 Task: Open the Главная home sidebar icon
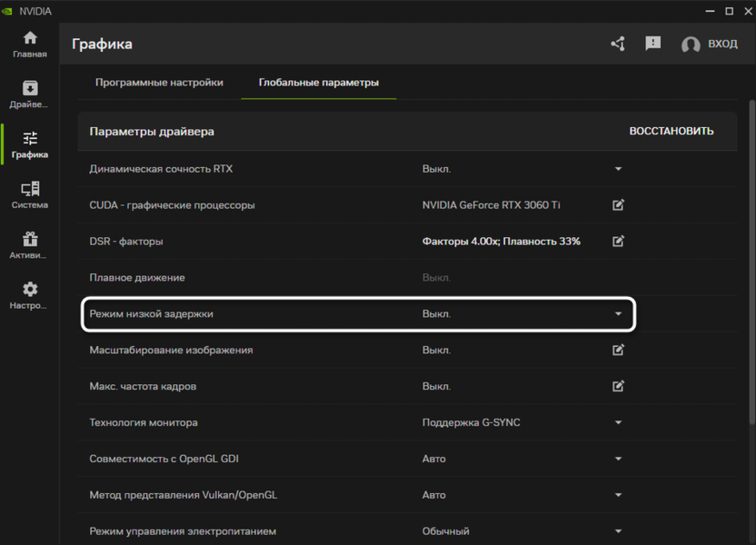(30, 44)
